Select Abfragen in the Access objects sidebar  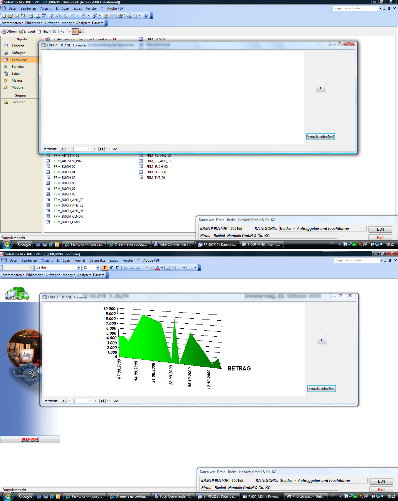pos(18,53)
